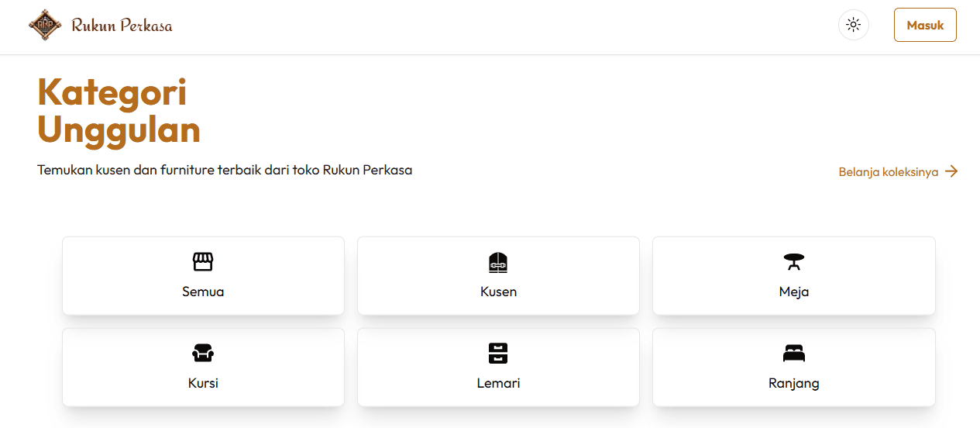Choose the Kusen category label
This screenshot has width=980, height=428.
(498, 292)
